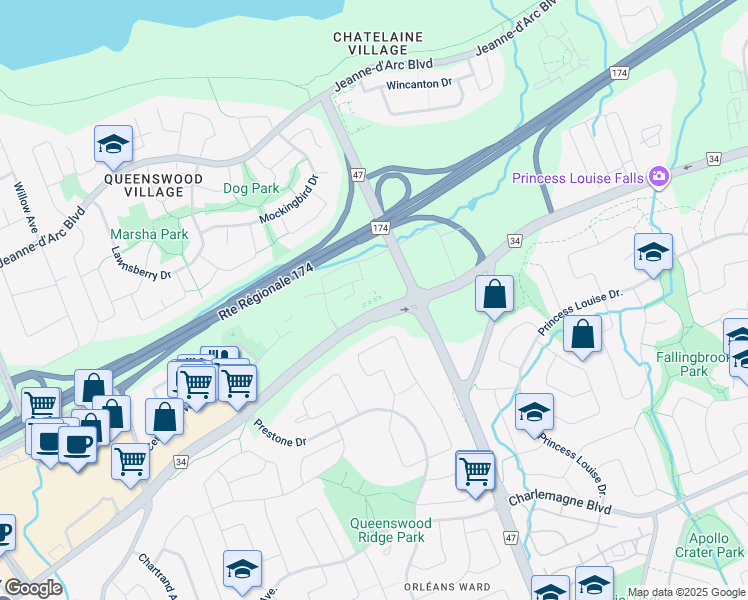Click the grocery cart marker nearest Prestone Dr
Screen dimensions: 748x600
click(237, 384)
